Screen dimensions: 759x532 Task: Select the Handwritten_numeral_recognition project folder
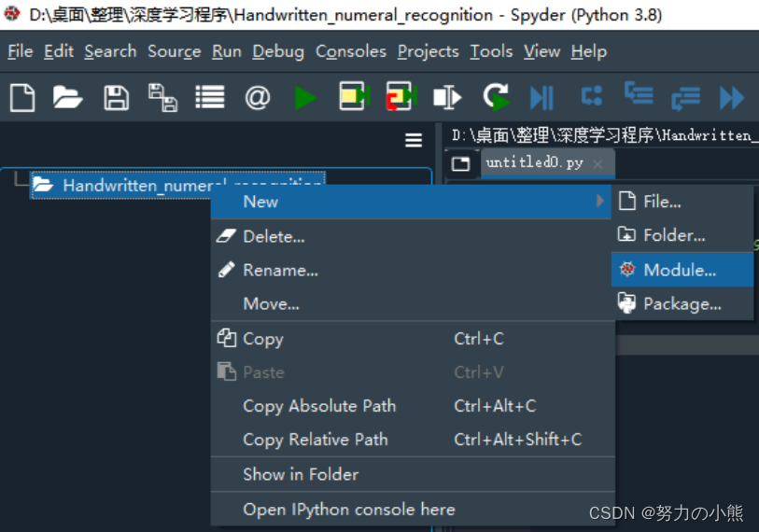[177, 185]
